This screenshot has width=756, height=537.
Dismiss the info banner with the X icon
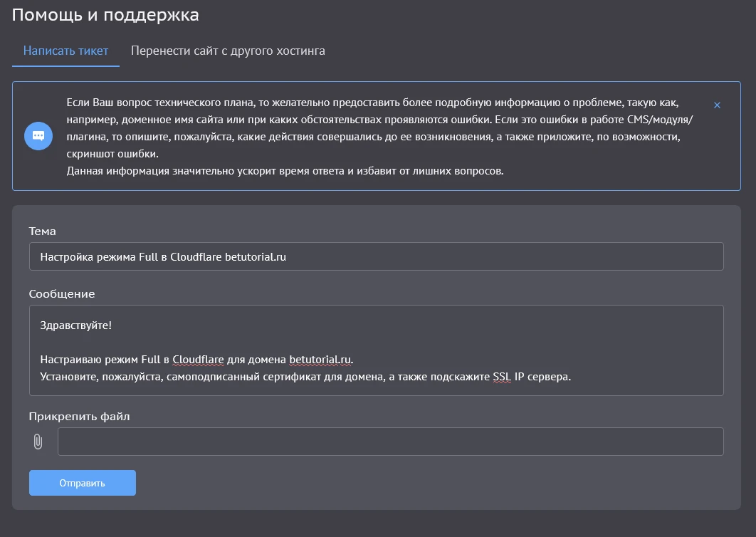[717, 105]
